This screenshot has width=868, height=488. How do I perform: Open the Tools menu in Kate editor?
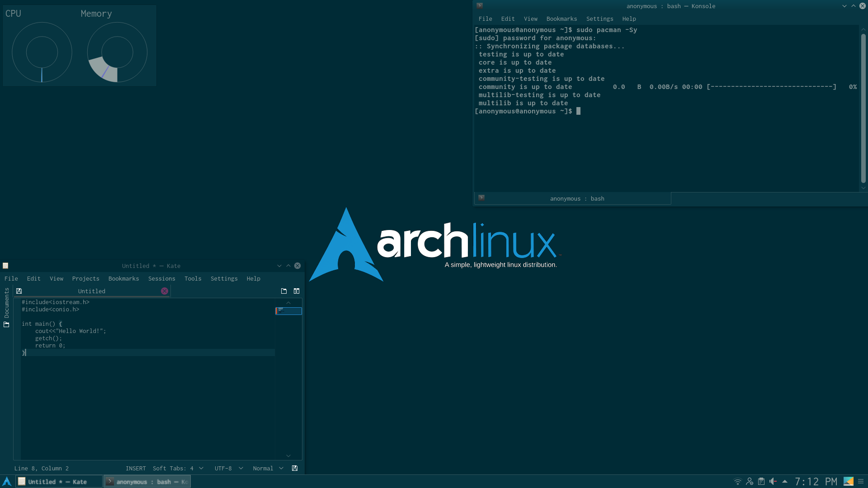[192, 278]
